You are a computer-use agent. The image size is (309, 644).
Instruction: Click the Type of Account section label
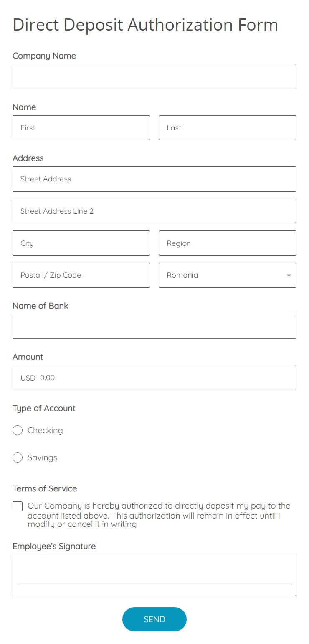pos(44,409)
